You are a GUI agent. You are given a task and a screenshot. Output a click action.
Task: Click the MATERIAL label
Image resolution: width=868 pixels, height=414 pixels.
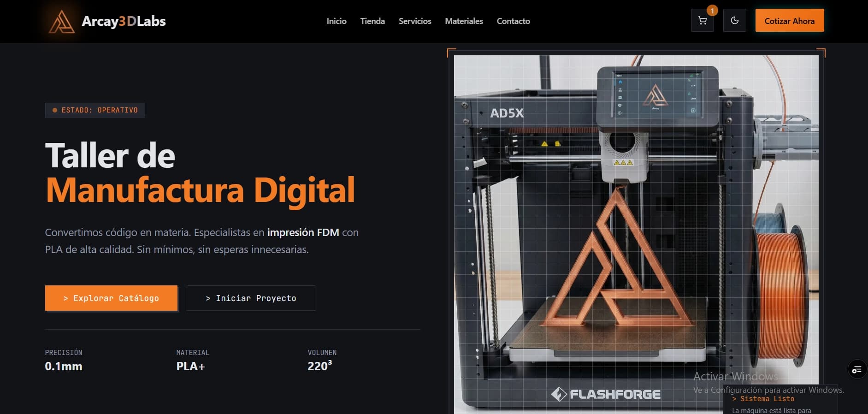point(193,353)
